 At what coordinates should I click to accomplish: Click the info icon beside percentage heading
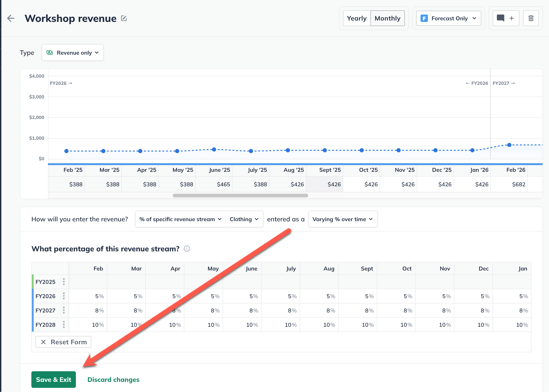(x=187, y=249)
